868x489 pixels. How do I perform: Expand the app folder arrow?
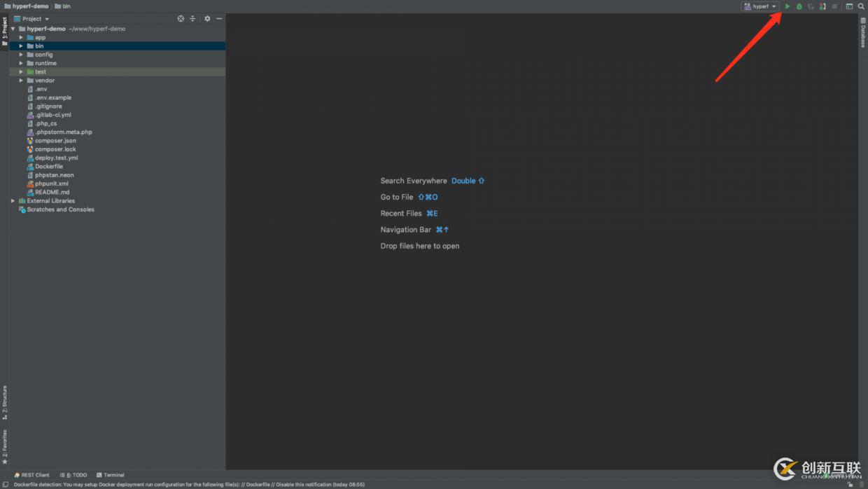21,37
